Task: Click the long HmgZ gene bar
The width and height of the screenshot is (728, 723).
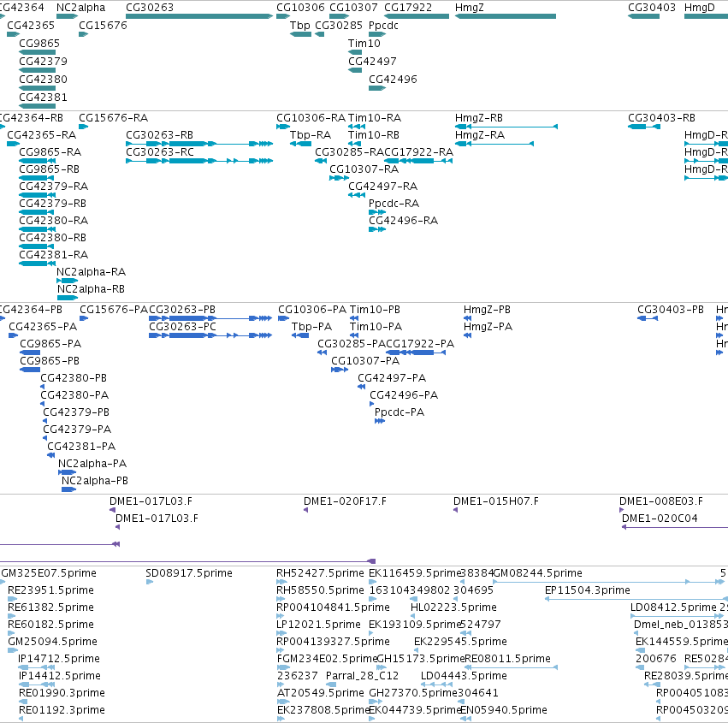Action: 506,16
